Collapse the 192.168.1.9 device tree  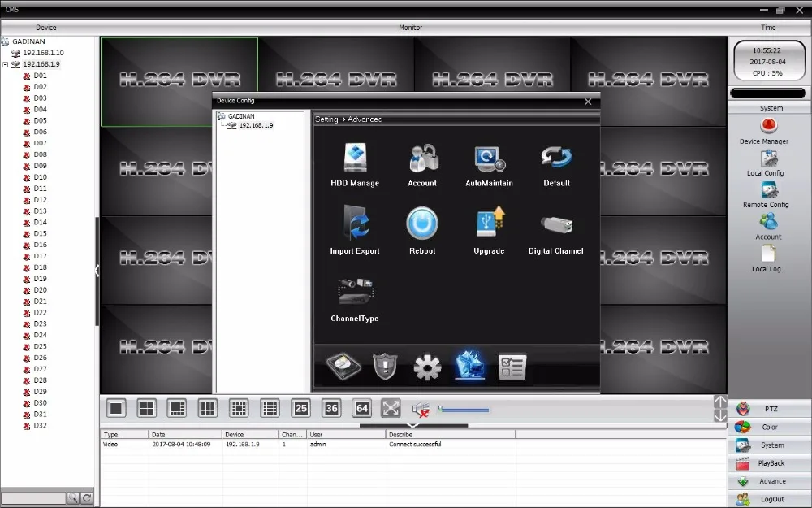(5, 65)
